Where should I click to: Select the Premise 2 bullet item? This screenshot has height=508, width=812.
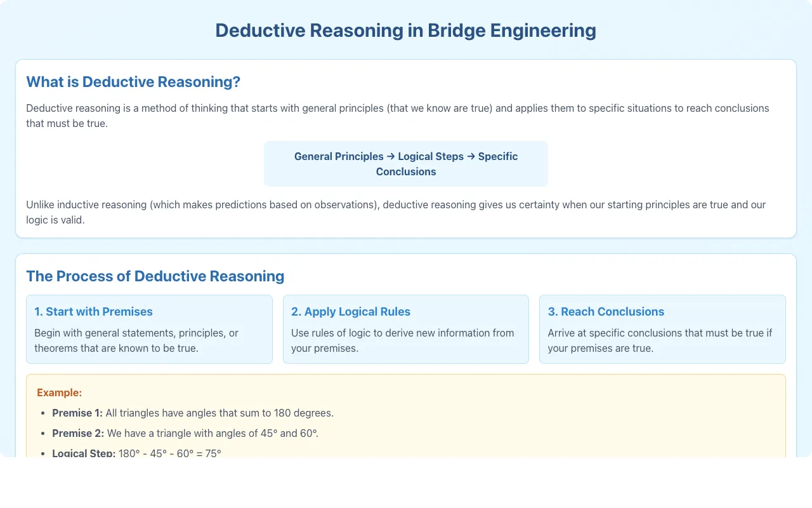pos(185,433)
